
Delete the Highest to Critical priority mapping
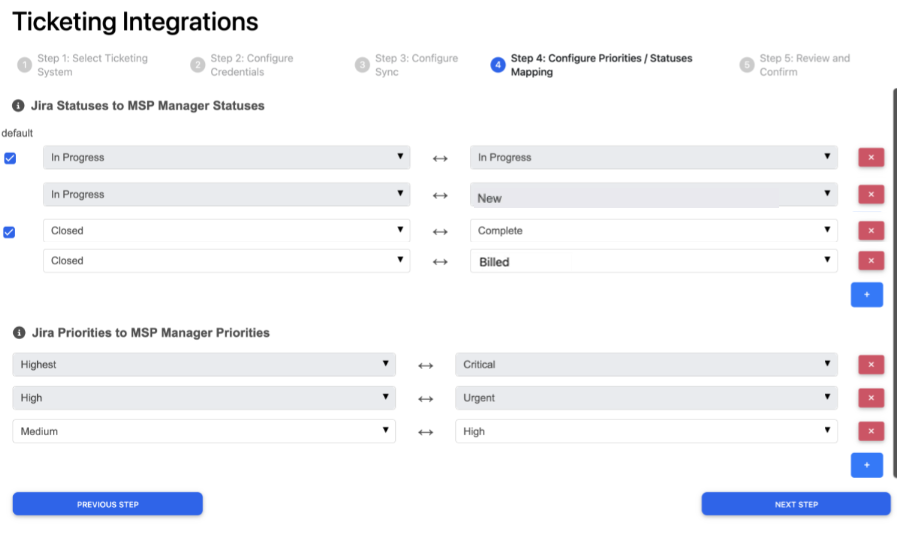pyautogui.click(x=870, y=365)
